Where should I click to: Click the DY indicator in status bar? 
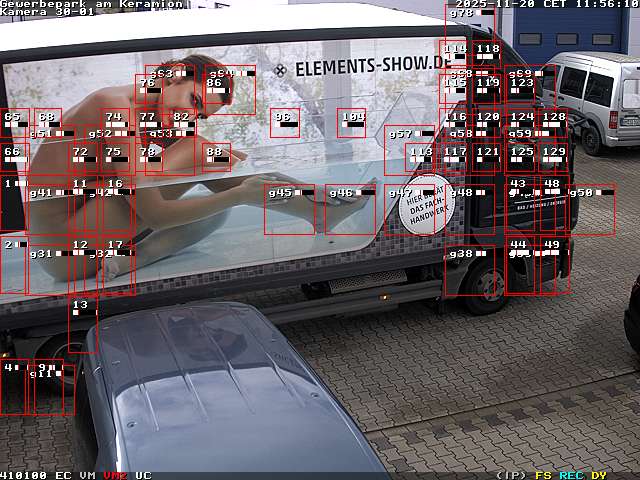click(598, 475)
